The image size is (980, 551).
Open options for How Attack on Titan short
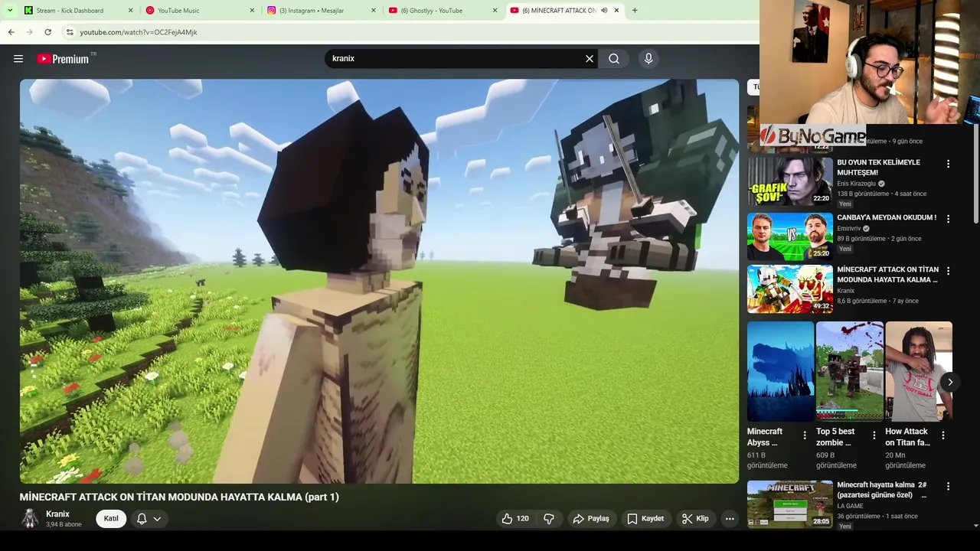(943, 435)
